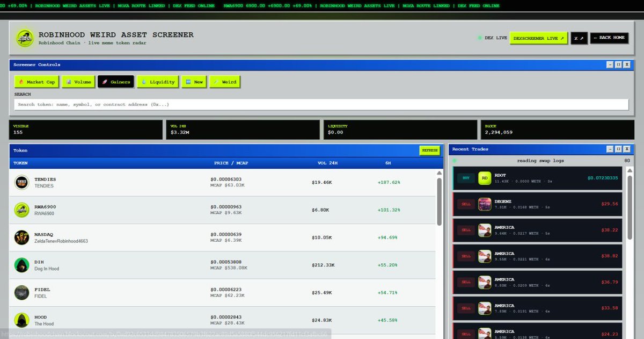This screenshot has width=644, height=339.
Task: Select the Gainers filter
Action: [x=116, y=82]
